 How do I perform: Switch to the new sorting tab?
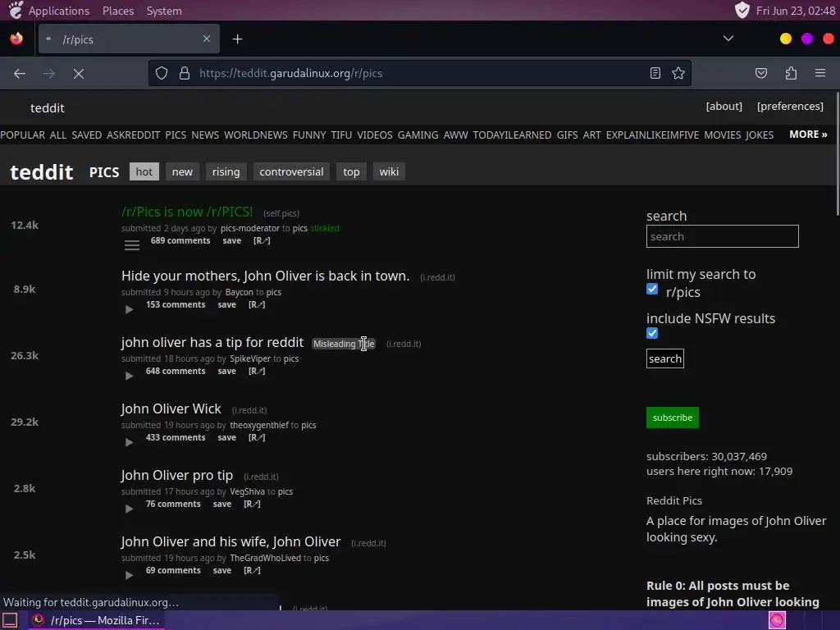pos(182,171)
